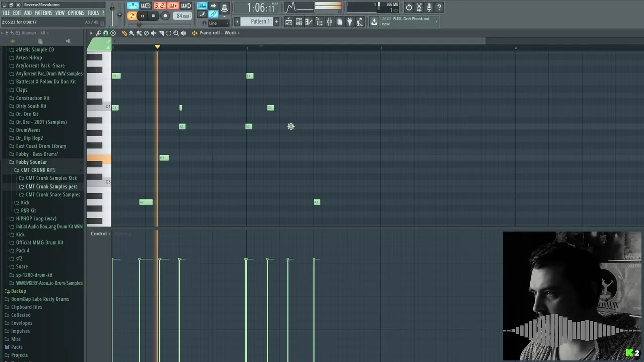Expand the Backup folder
This screenshot has width=644, height=362.
18,291
